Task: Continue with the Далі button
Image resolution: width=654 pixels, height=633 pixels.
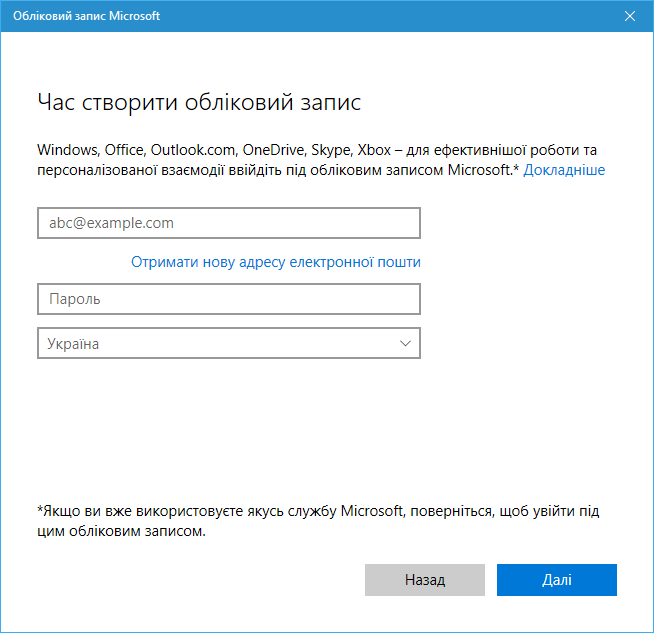Action: [557, 580]
